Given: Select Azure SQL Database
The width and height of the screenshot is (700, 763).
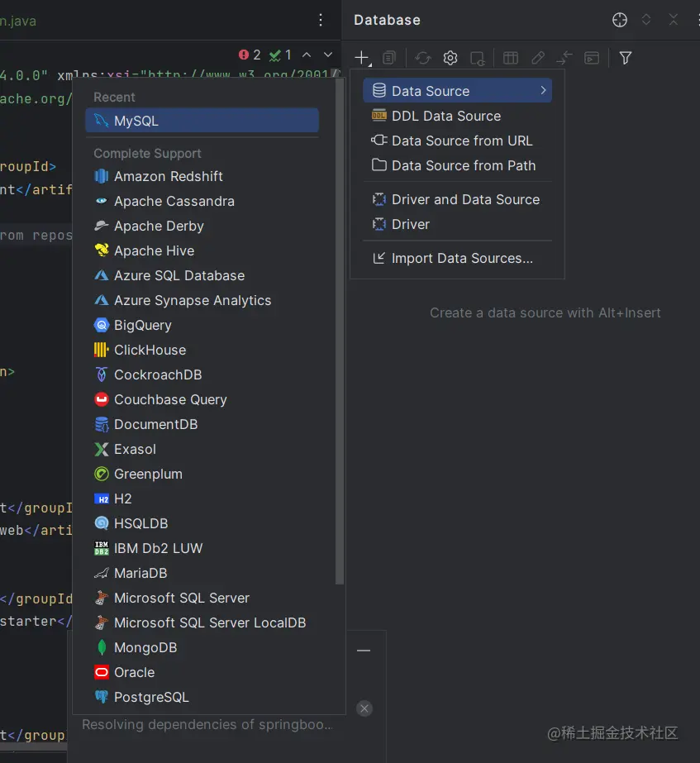Looking at the screenshot, I should tap(202, 275).
